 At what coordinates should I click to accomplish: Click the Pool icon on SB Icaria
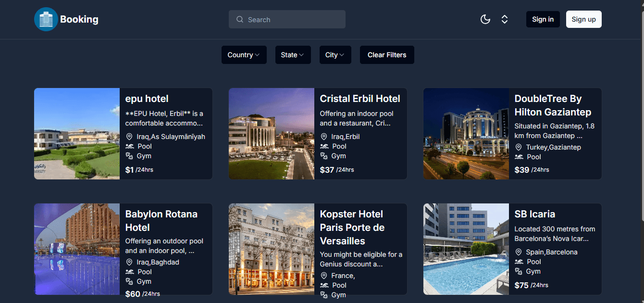(x=518, y=262)
